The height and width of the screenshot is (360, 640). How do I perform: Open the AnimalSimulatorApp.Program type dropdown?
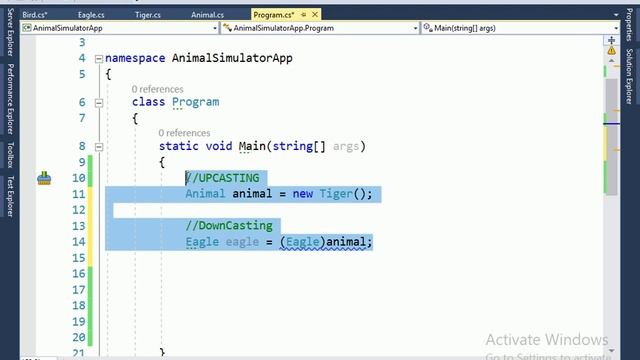pyautogui.click(x=415, y=28)
